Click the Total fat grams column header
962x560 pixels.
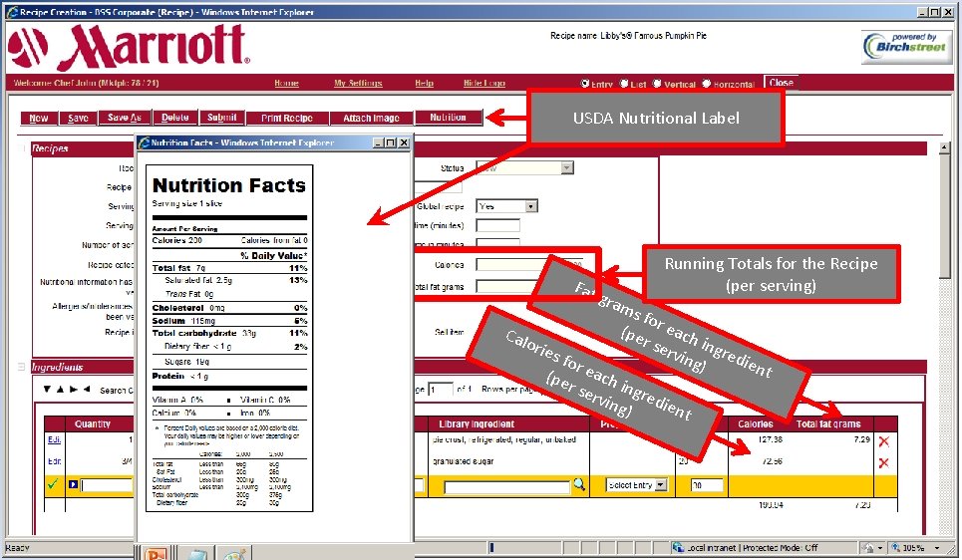(828, 423)
